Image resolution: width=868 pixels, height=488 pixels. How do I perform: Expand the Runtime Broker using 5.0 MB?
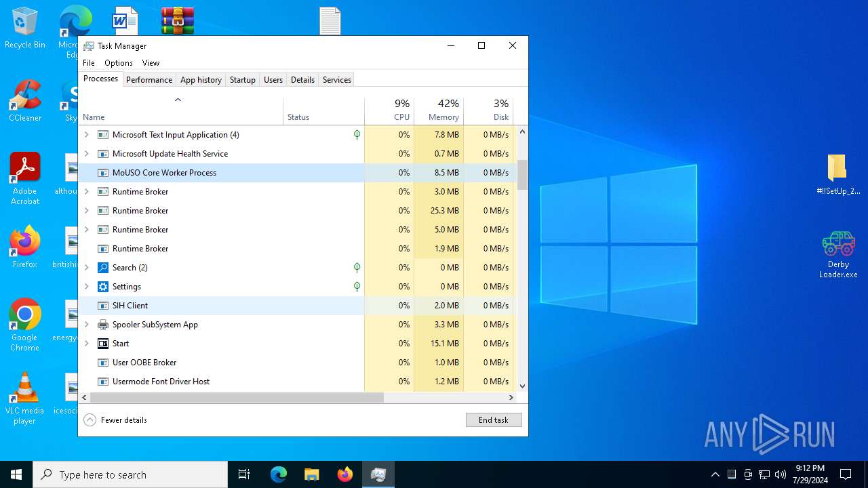point(86,230)
